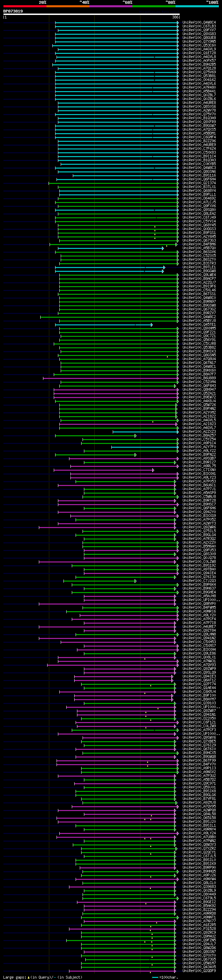
Task: Click the UniRef100_A5BYJ8 hit name
Action: 199,321
